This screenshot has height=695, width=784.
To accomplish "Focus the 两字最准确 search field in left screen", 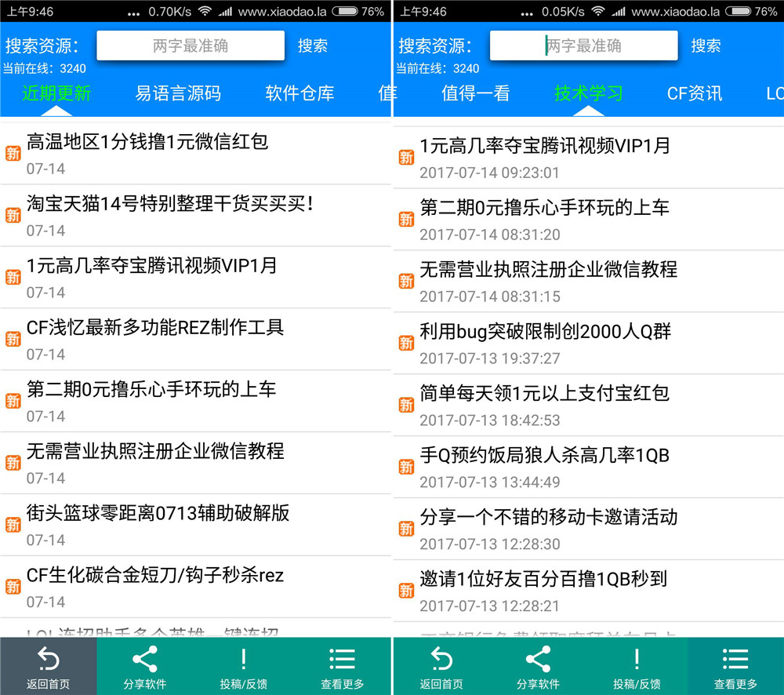I will pyautogui.click(x=191, y=46).
